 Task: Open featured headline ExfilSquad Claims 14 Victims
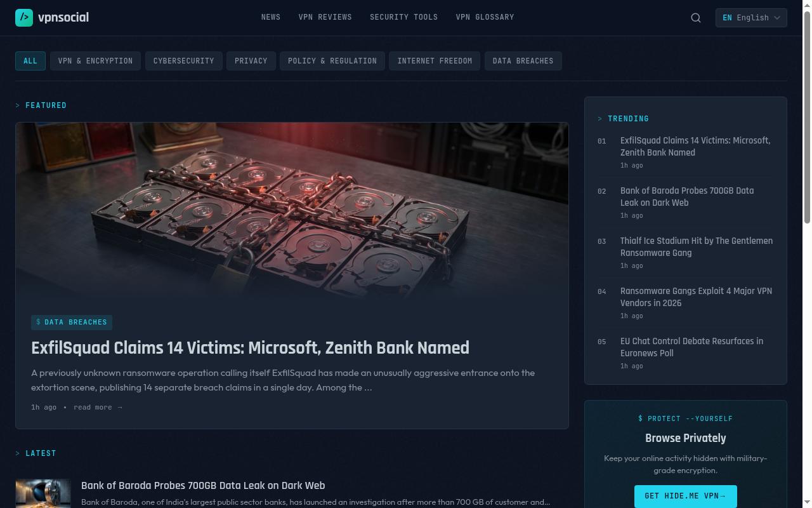[250, 348]
